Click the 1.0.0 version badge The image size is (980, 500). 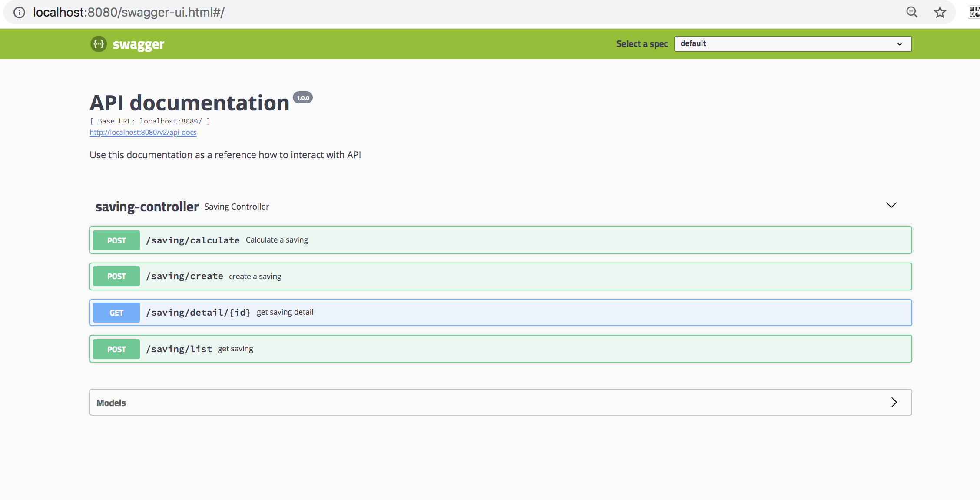[x=303, y=98]
